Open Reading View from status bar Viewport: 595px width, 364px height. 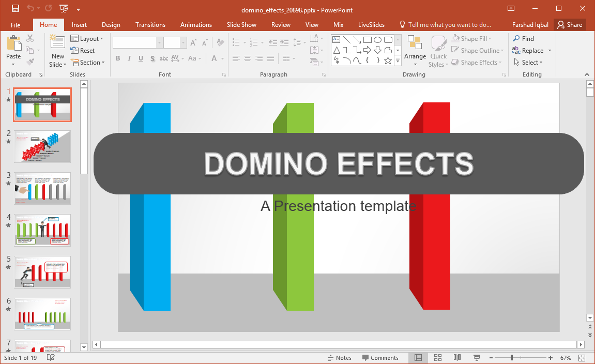click(457, 358)
